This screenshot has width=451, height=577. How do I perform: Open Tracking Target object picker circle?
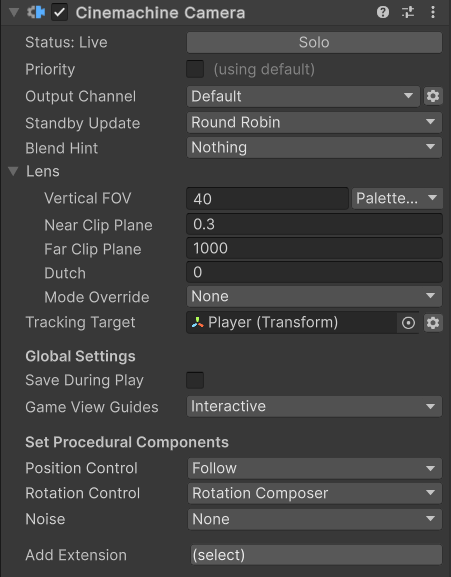(408, 323)
